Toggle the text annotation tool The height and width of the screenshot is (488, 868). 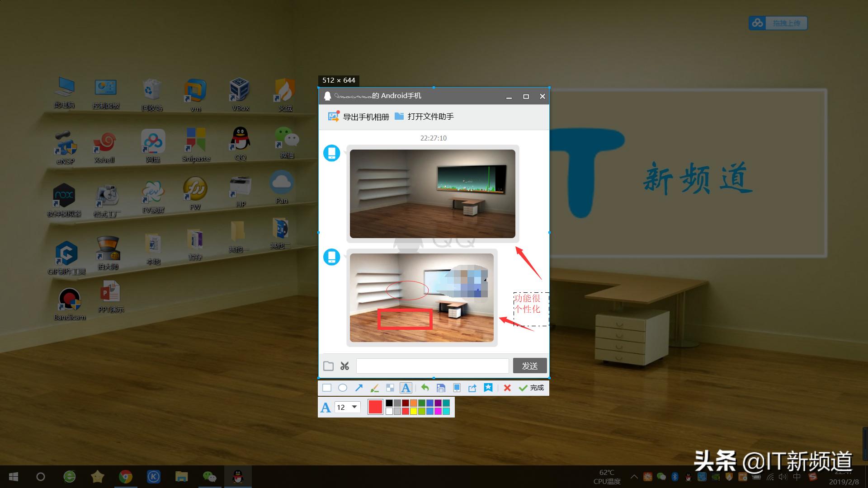406,388
